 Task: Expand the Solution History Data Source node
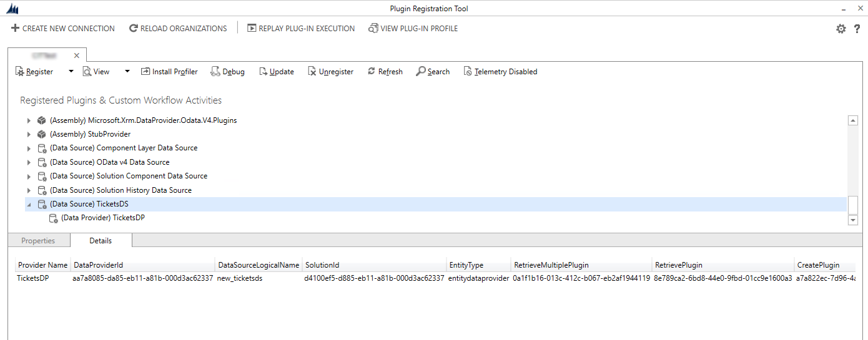tap(29, 190)
